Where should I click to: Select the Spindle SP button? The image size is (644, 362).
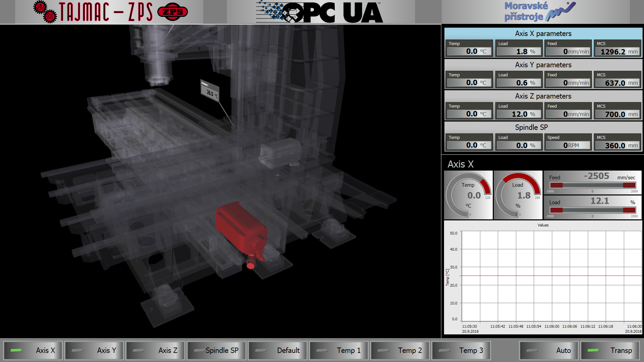[216, 350]
